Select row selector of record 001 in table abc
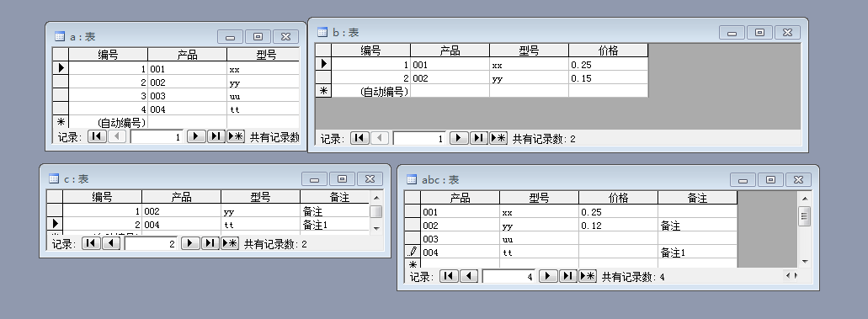 coord(413,211)
